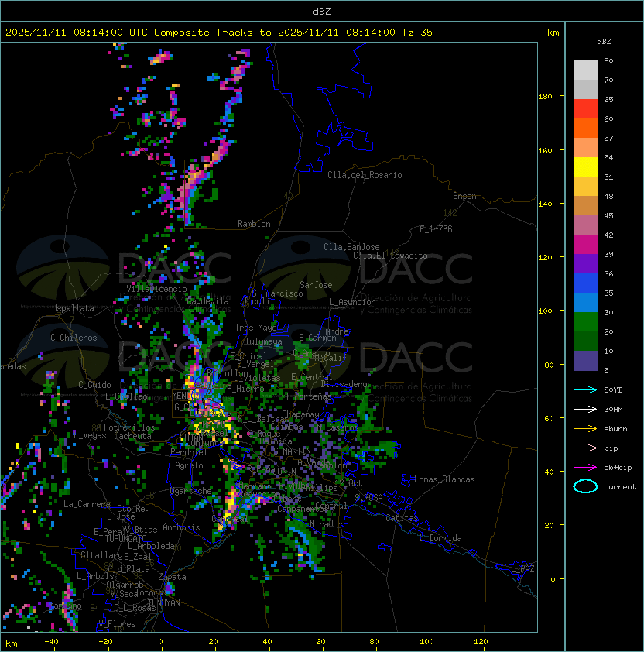
Task: Click the 'Encon' map label
Action: pos(464,196)
